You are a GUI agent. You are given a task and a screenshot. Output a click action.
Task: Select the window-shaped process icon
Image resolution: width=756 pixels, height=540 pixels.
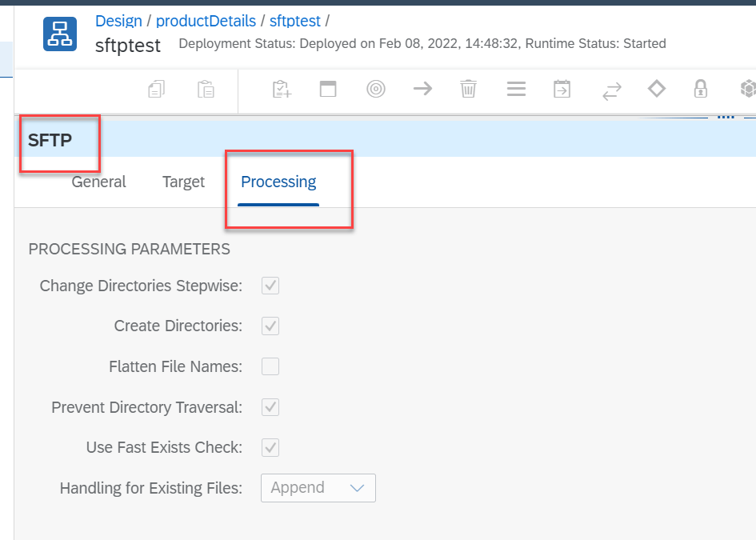[x=328, y=89]
